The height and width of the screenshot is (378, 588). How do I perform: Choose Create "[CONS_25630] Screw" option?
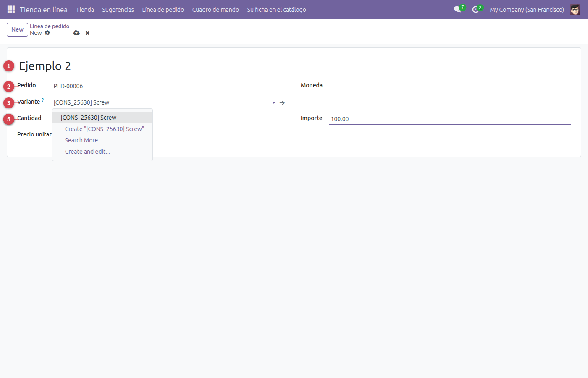point(102,129)
